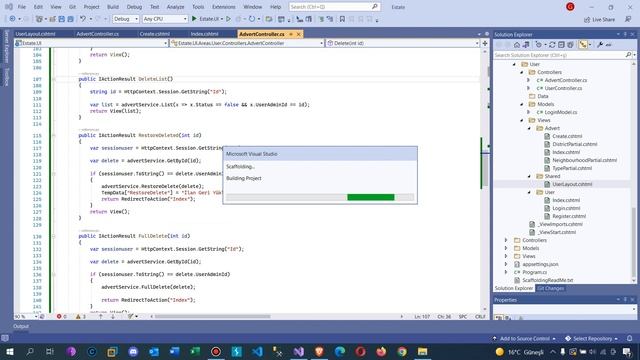
Task: Collapse the User folder in Solution Explorer
Action: point(514,64)
